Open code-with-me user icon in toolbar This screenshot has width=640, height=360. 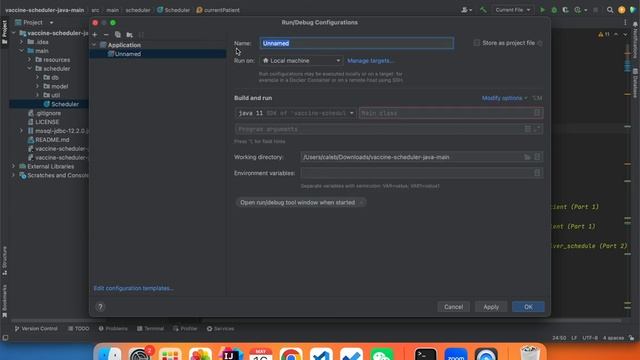[466, 10]
